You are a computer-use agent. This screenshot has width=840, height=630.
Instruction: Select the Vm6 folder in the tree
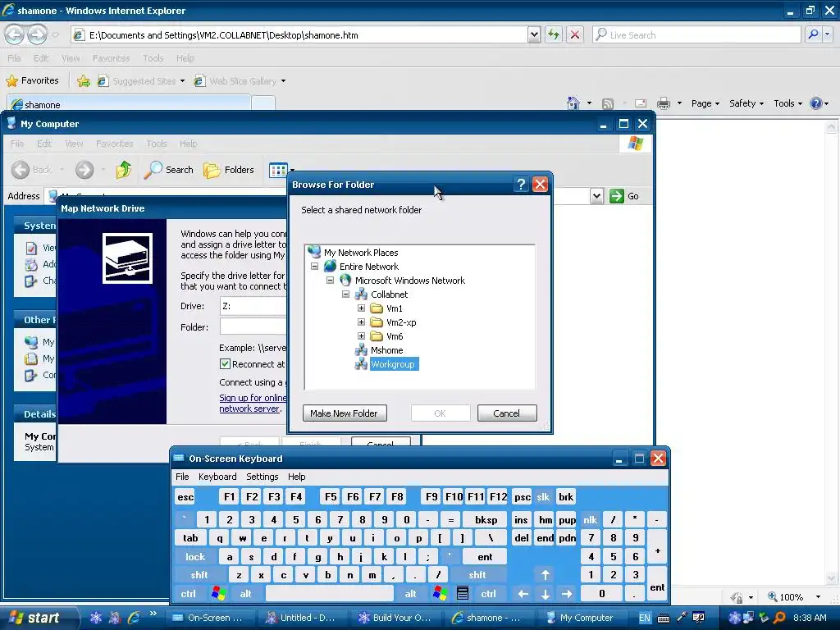pyautogui.click(x=395, y=336)
